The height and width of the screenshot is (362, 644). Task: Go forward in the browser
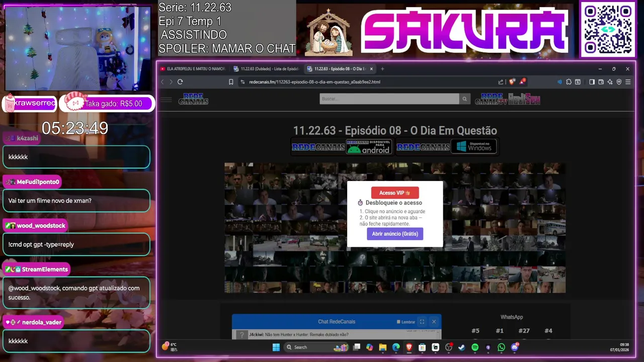(171, 82)
